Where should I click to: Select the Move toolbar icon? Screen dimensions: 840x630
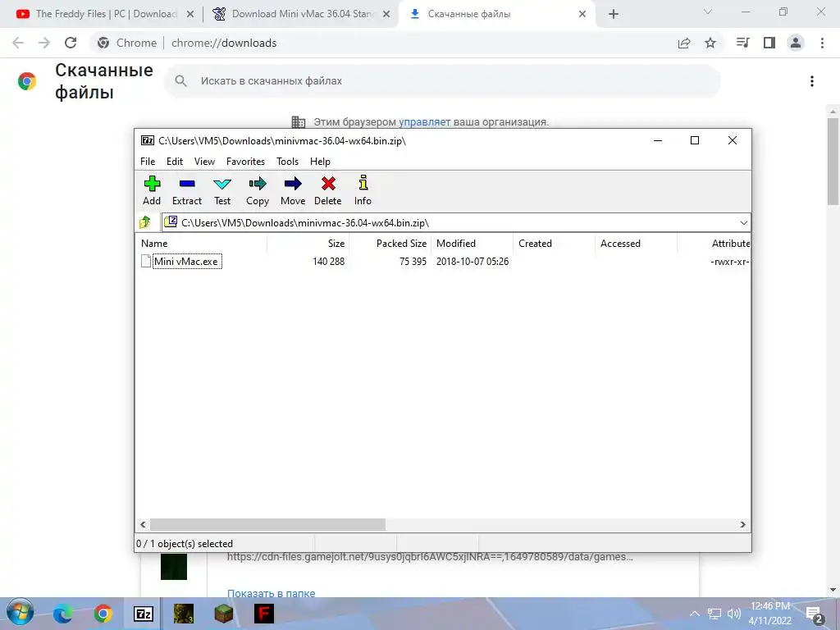click(293, 190)
